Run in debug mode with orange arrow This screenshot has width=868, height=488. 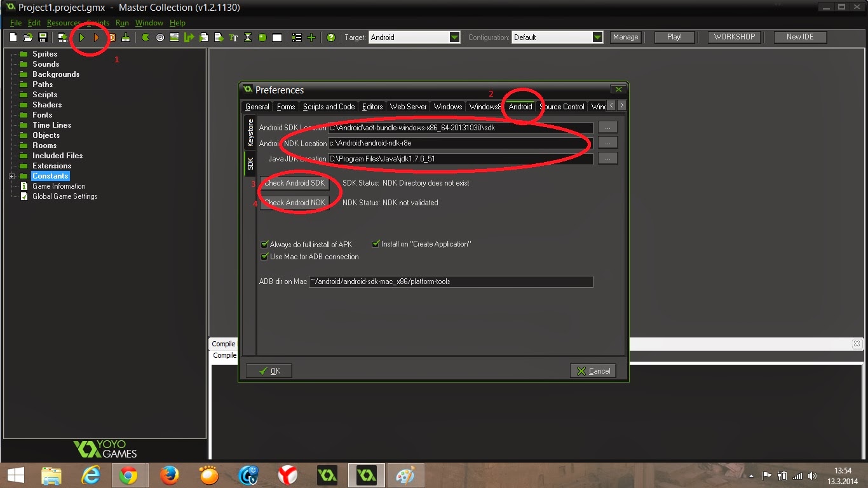click(96, 37)
